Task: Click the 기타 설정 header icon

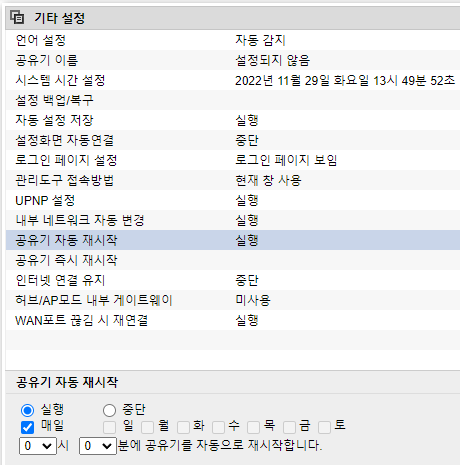Action: tap(17, 17)
